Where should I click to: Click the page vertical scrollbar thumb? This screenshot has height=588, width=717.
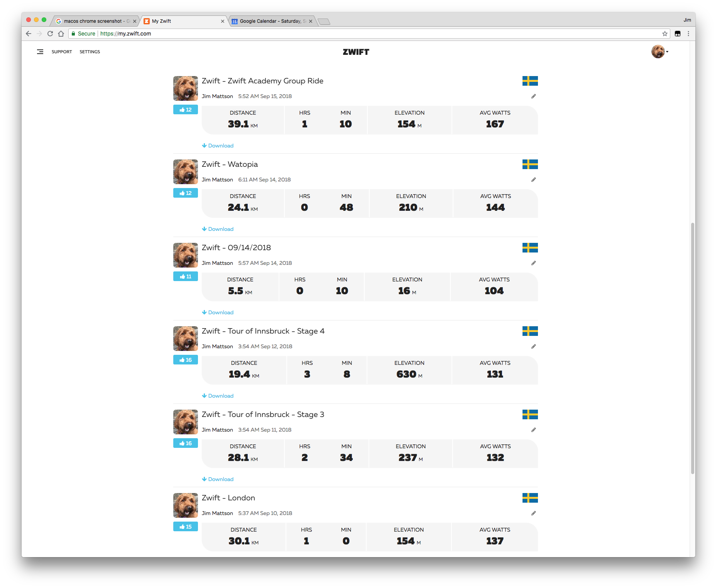[693, 348]
